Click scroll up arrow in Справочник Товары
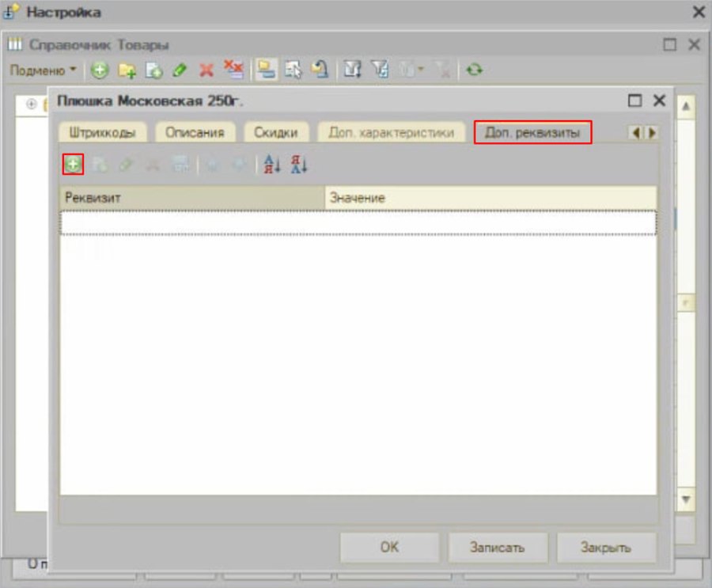 coord(686,106)
